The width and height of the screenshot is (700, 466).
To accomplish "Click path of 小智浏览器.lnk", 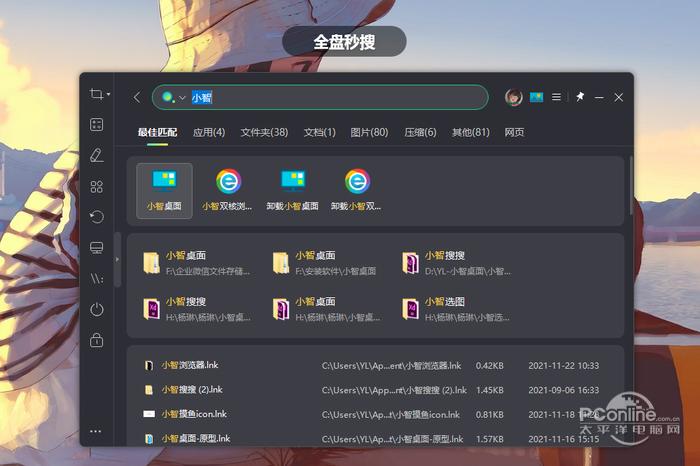I will point(391,366).
